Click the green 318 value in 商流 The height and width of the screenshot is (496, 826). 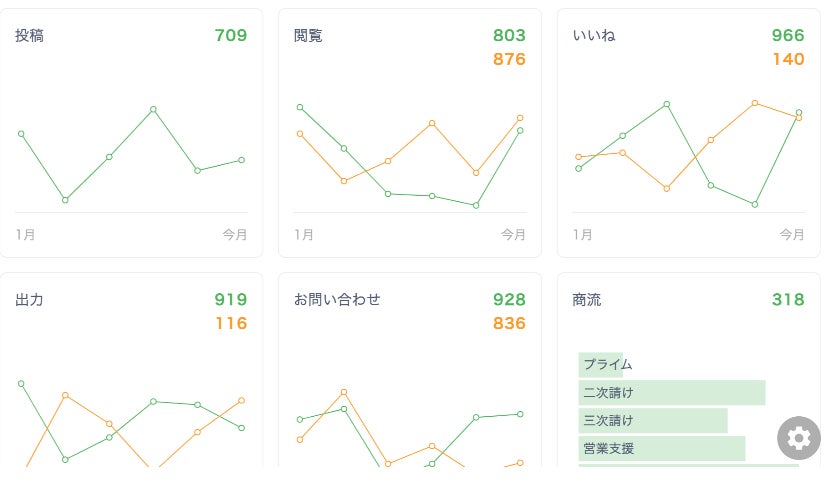pyautogui.click(x=788, y=299)
